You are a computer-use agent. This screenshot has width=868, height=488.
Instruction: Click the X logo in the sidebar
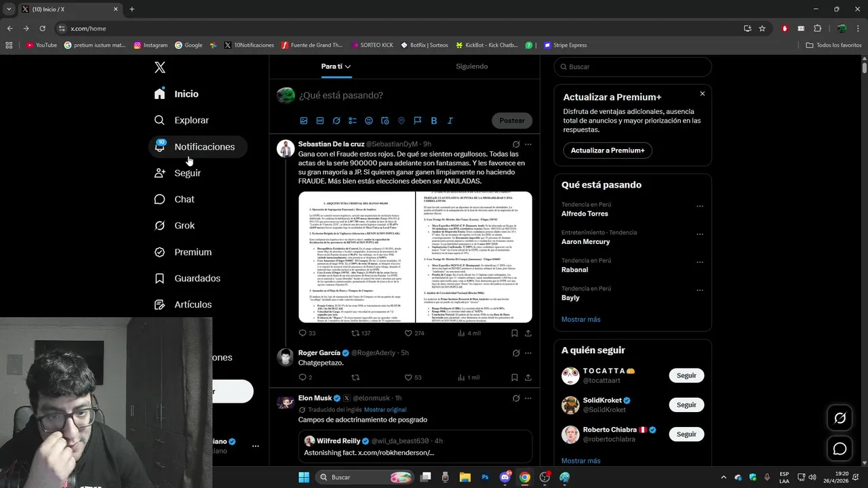point(159,67)
